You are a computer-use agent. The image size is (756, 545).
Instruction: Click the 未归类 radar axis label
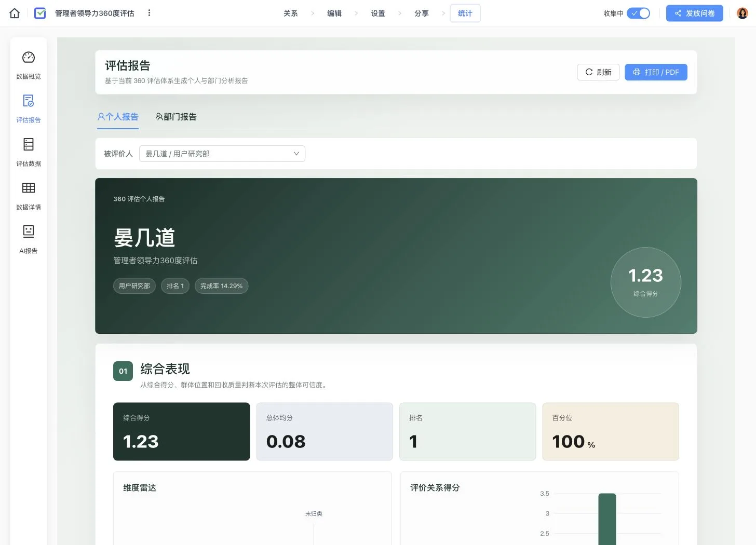click(x=314, y=514)
